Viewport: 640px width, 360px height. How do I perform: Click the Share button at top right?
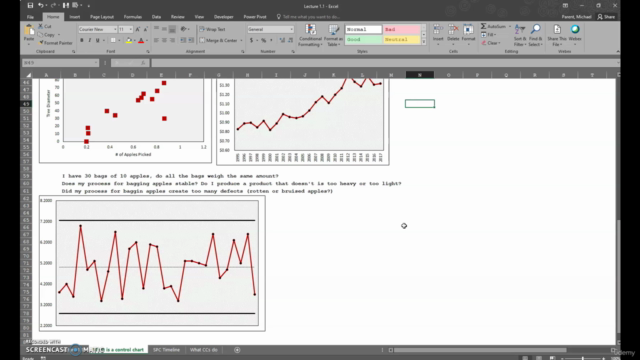click(x=607, y=17)
